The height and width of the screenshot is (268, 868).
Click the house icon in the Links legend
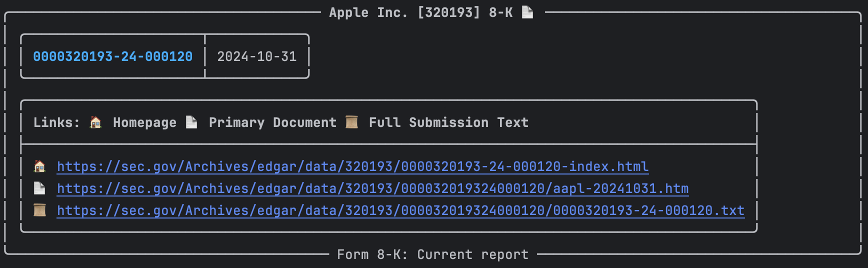(95, 122)
